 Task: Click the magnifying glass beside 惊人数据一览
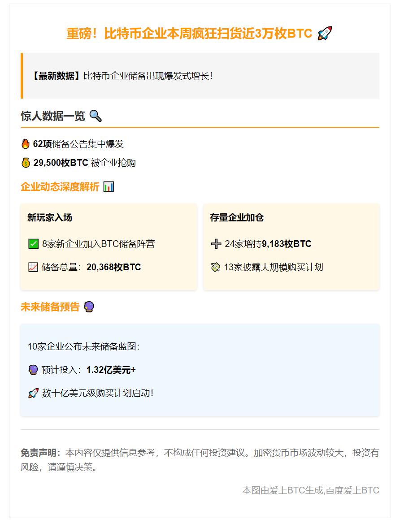coord(96,116)
